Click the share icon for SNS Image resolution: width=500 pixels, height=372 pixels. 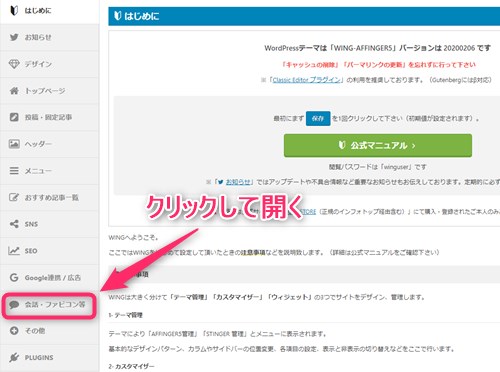tap(14, 224)
